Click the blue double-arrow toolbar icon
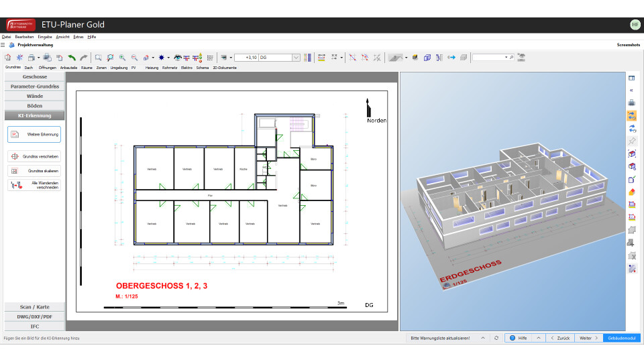The width and height of the screenshot is (644, 362). [451, 58]
